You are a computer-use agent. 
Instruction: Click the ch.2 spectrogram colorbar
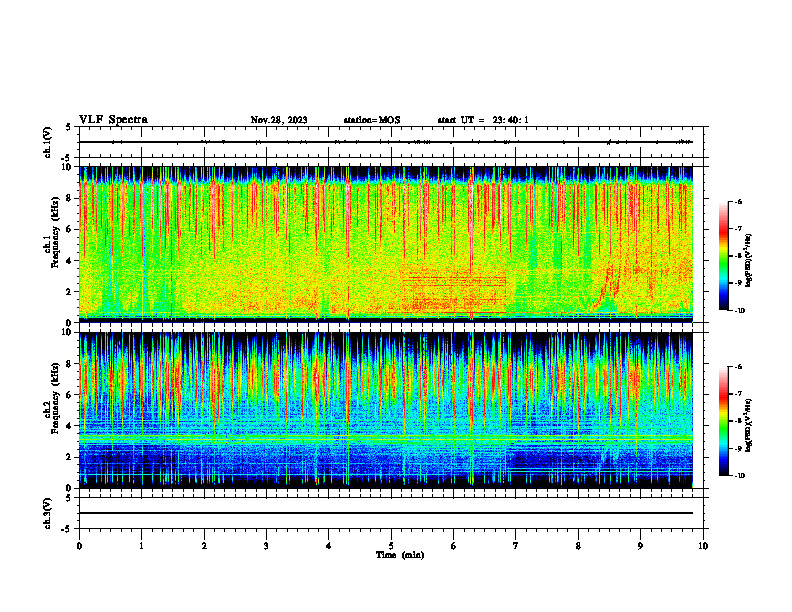pyautogui.click(x=724, y=421)
